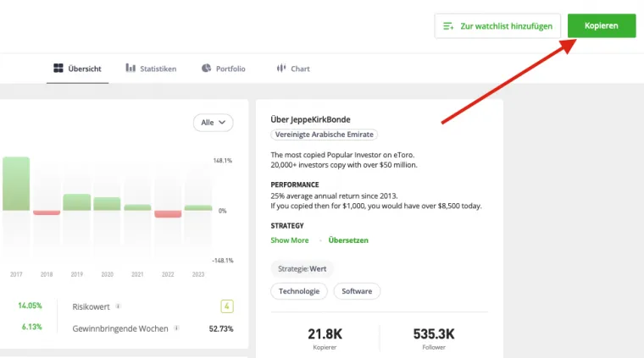Screen dimensions: 644x358
Task: Click the Über JeppeKirkBonde heading
Action: coord(310,119)
